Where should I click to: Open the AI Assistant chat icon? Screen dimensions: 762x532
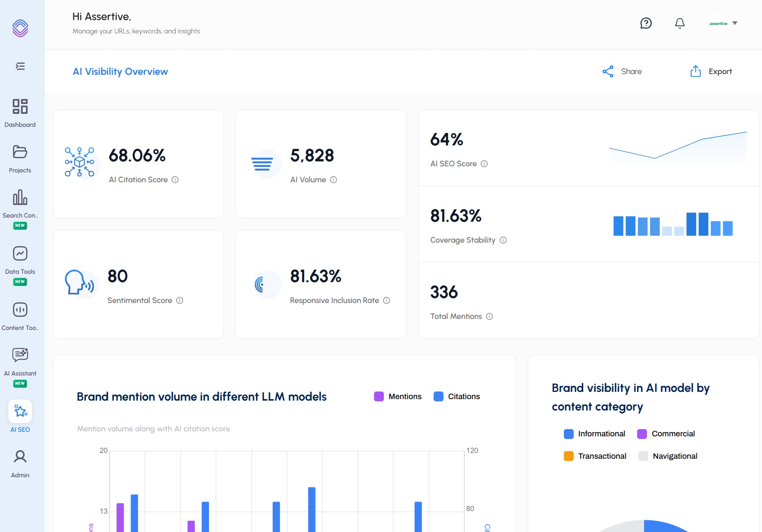[20, 355]
